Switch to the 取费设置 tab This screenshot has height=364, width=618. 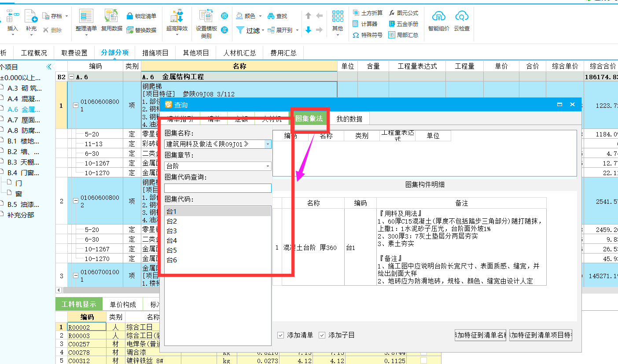tap(74, 53)
